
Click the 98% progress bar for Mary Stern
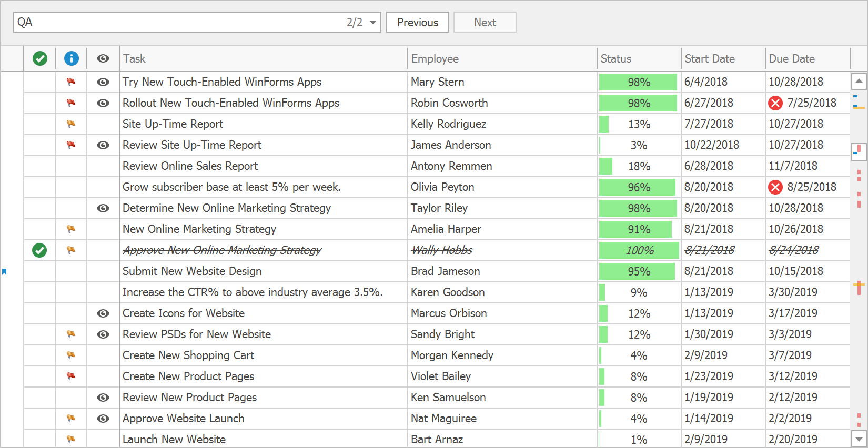pos(638,82)
